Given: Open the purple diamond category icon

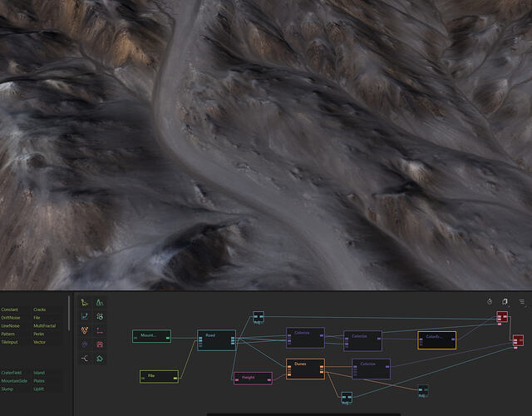Looking at the screenshot, I should (x=85, y=344).
